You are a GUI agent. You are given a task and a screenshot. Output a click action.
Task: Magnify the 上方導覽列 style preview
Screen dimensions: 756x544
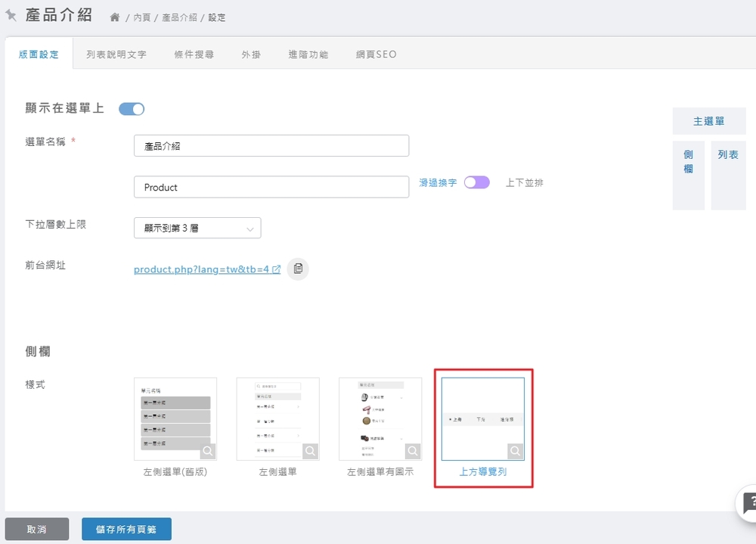coord(516,452)
